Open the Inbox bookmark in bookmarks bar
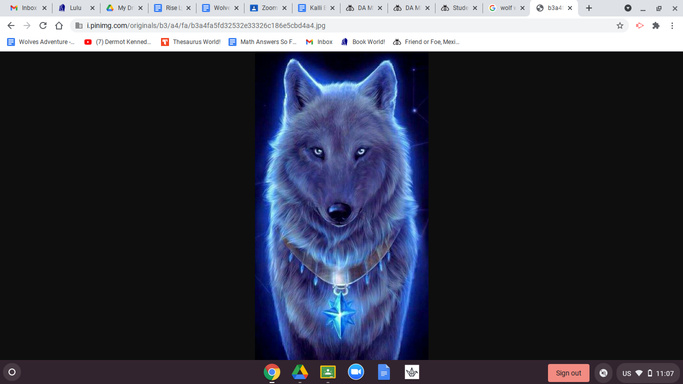Viewport: 683px width, 384px height. tap(319, 42)
